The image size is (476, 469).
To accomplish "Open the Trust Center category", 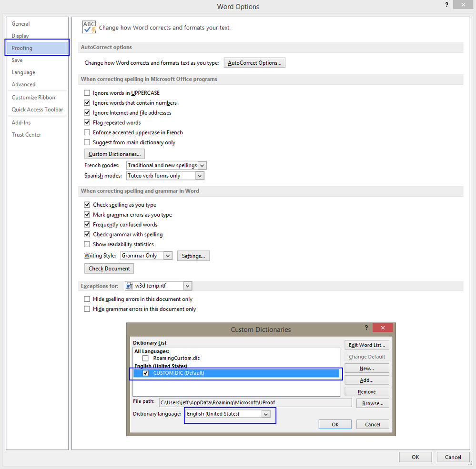I will coord(26,135).
